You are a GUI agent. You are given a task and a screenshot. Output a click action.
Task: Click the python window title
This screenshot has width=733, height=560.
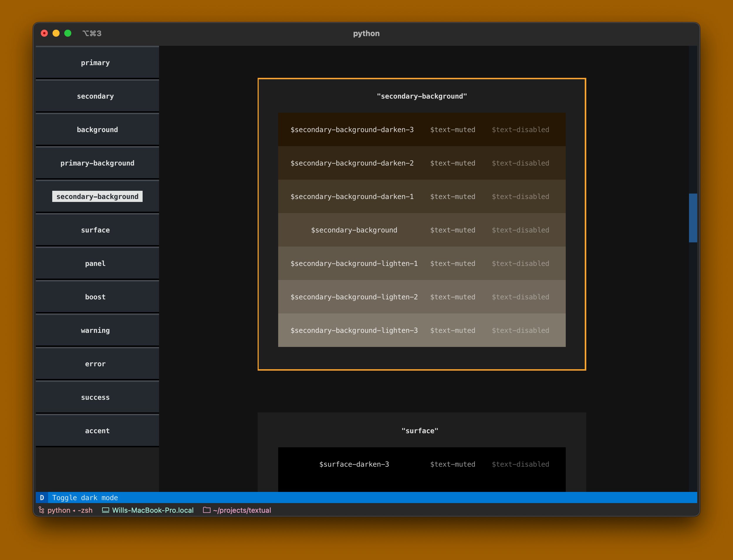click(366, 33)
